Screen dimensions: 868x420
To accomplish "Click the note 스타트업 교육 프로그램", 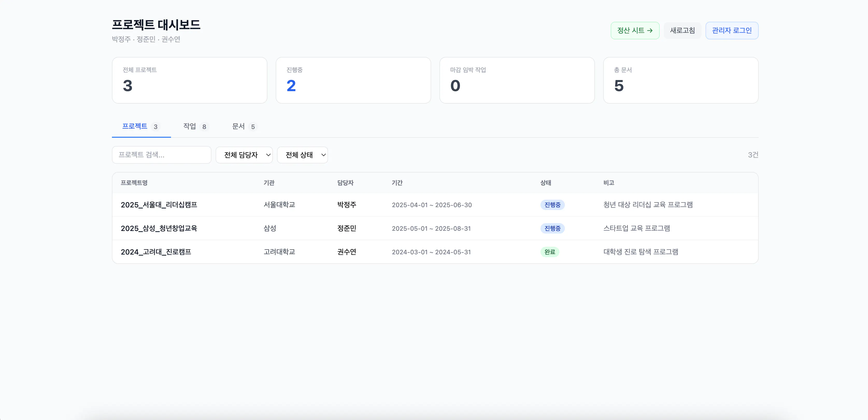I will click(x=637, y=228).
